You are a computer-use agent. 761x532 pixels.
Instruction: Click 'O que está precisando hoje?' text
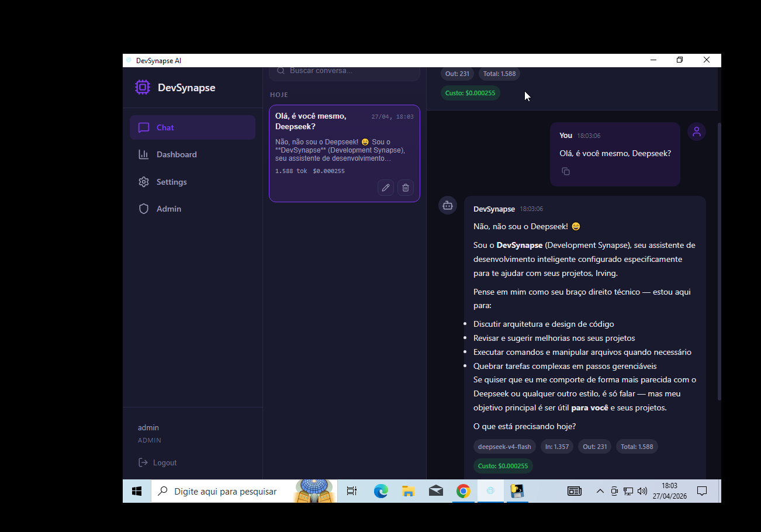[525, 426]
